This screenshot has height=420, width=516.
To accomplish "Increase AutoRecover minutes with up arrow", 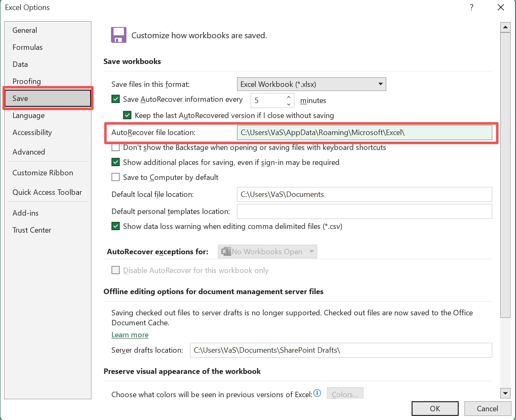I will [x=289, y=97].
